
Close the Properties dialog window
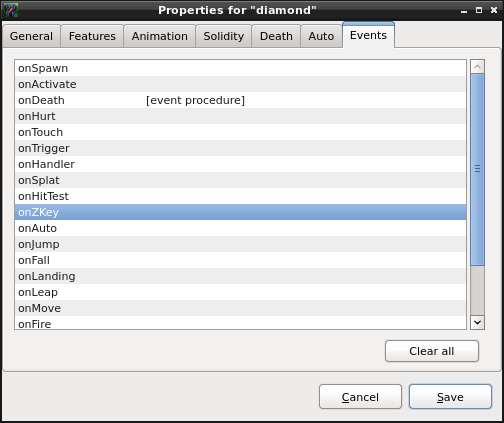tap(494, 10)
